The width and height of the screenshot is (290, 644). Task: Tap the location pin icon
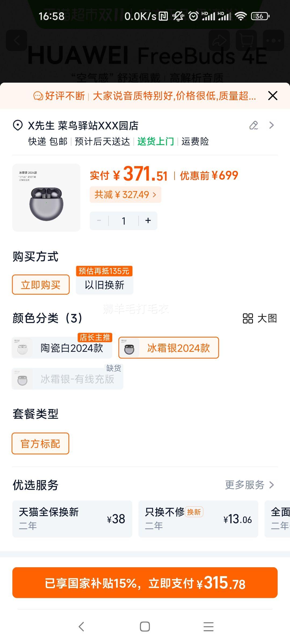(18, 125)
